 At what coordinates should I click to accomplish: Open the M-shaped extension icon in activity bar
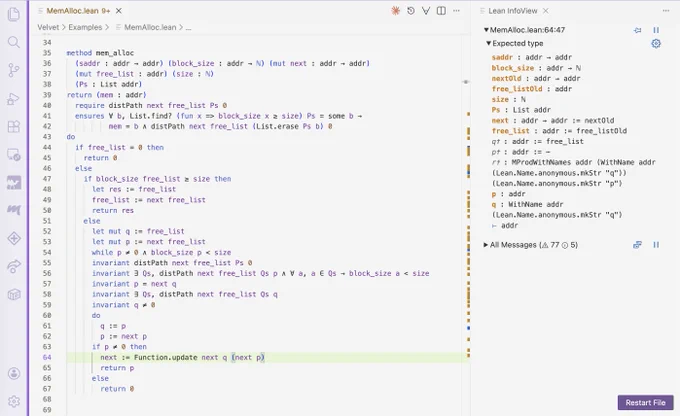coord(14,210)
